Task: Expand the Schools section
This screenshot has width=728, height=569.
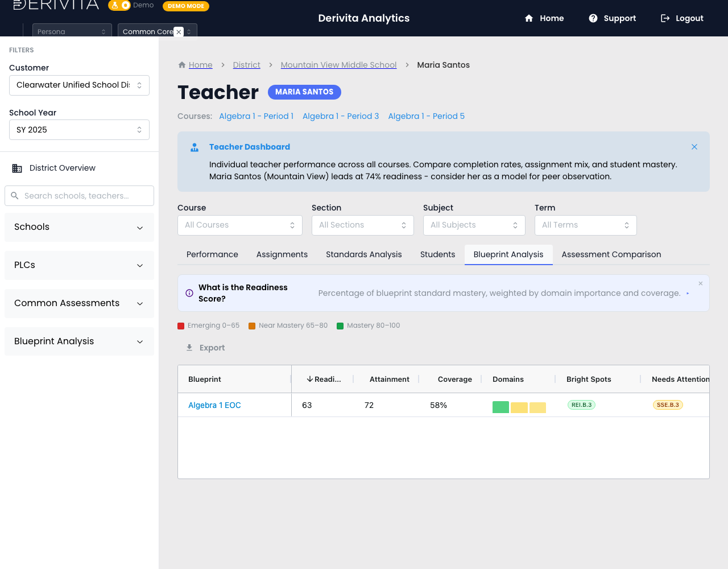Action: [x=79, y=227]
